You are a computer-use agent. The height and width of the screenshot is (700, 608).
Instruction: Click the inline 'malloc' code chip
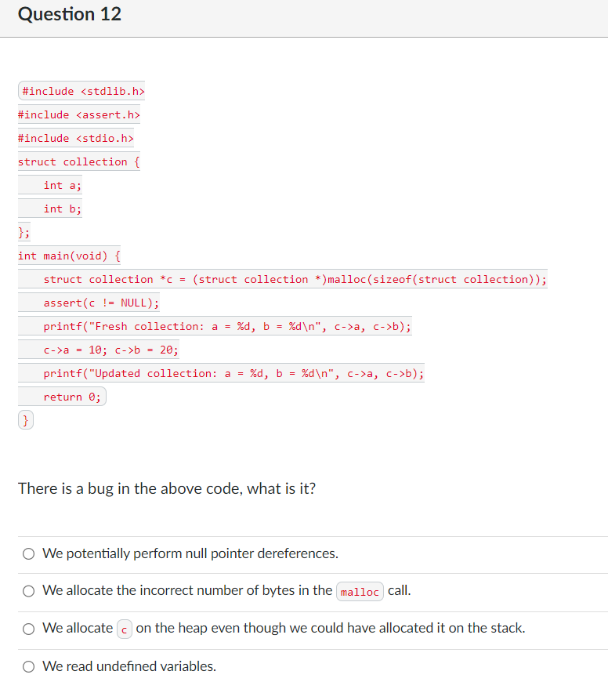359,591
